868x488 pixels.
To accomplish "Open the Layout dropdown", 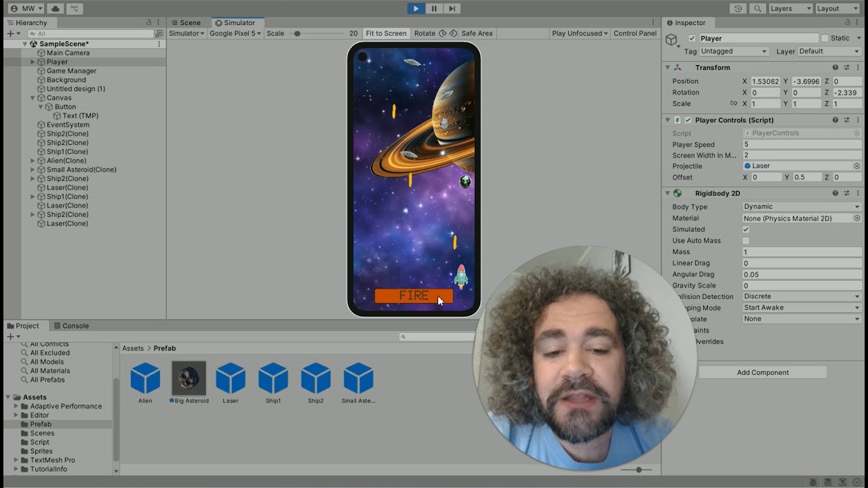I will [x=837, y=8].
